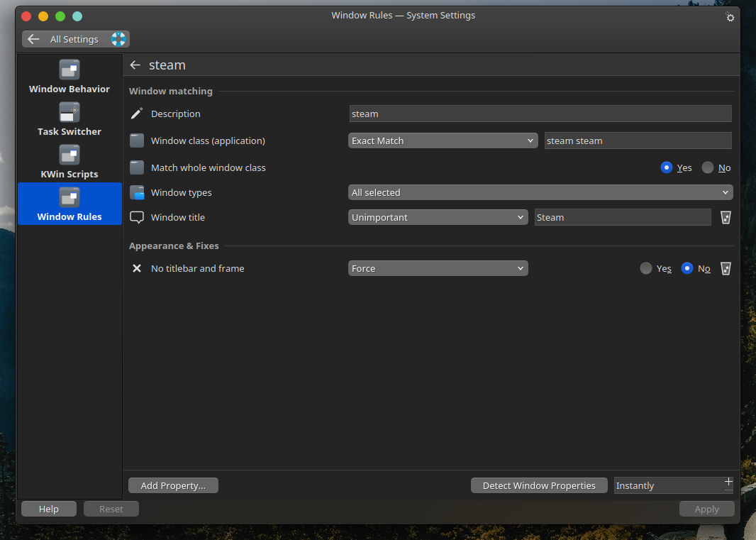
Task: Click the lifebuoy icon next to All Settings
Action: 118,39
